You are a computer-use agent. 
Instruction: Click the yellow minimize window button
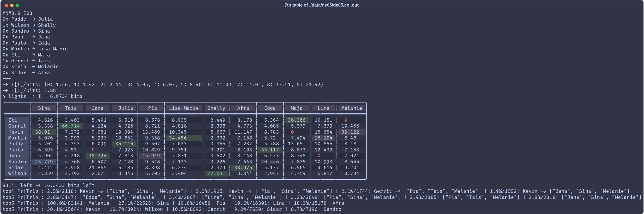[x=12, y=5]
